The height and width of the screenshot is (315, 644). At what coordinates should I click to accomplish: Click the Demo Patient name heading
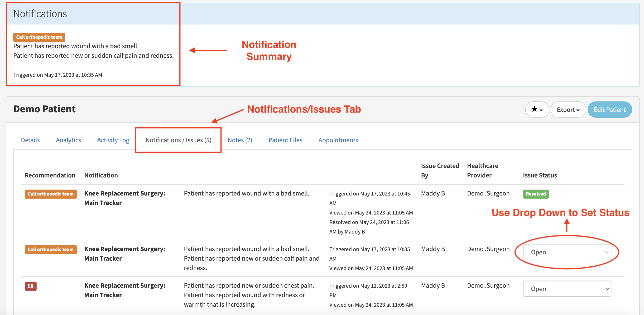[x=44, y=109]
